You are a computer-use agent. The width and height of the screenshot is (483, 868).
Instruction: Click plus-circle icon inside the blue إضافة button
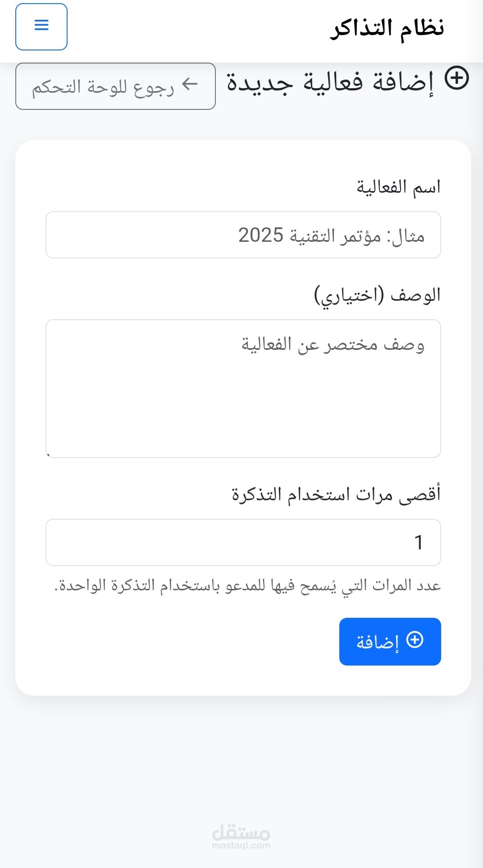tap(415, 640)
